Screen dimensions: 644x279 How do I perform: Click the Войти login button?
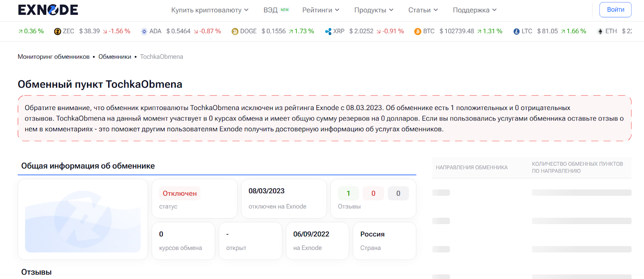click(x=615, y=10)
